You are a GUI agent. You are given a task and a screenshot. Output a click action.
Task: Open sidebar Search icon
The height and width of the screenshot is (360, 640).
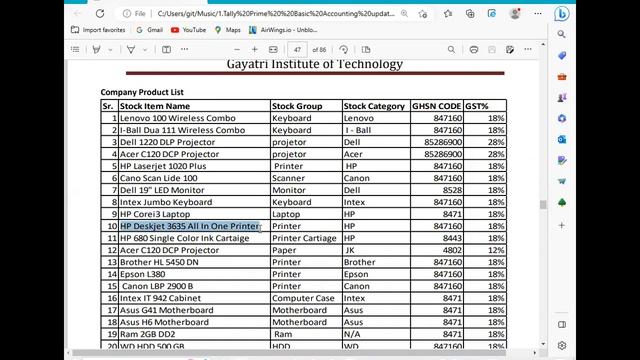562,34
